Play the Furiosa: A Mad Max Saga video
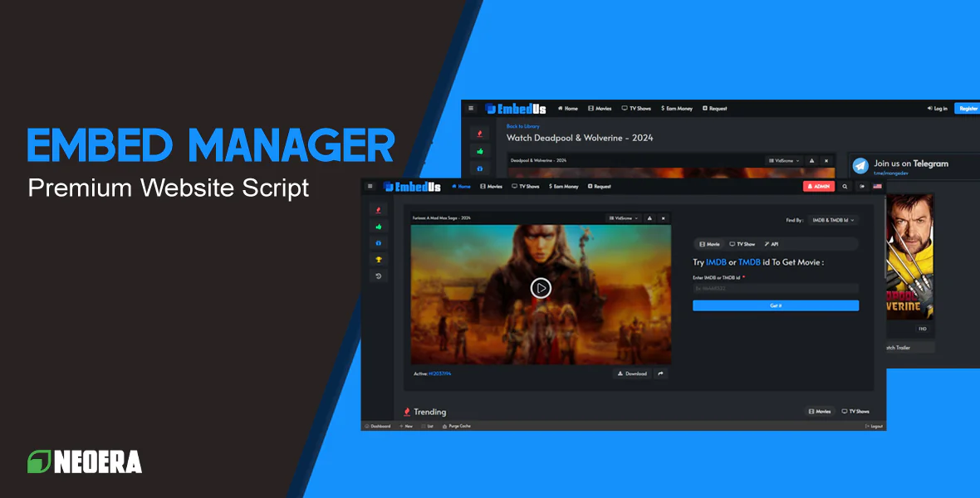 540,288
